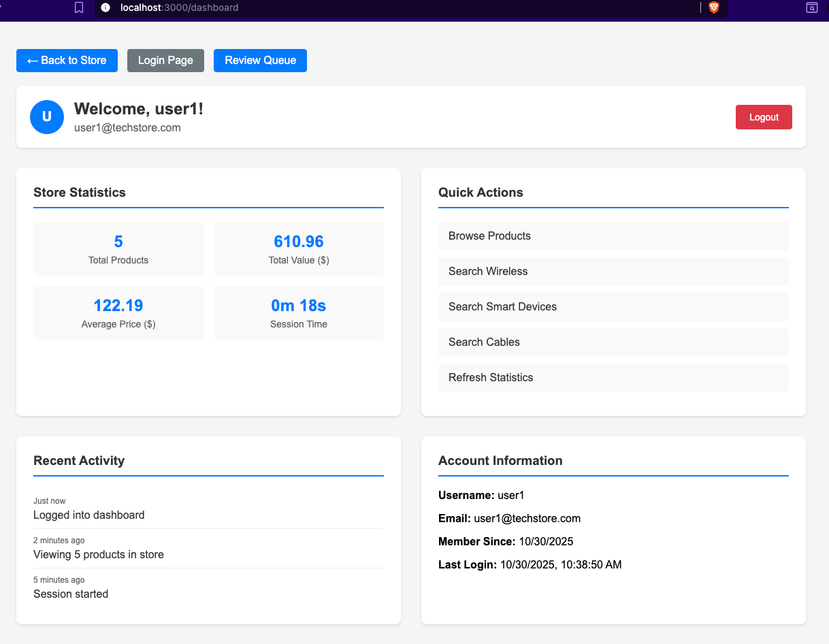Click Refresh Statistics quick action
The width and height of the screenshot is (829, 644).
(613, 378)
